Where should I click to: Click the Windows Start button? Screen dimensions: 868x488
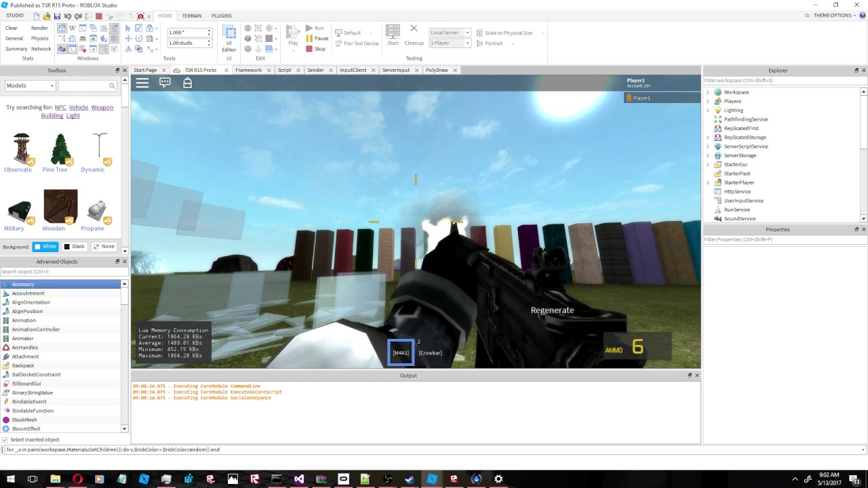click(12, 479)
